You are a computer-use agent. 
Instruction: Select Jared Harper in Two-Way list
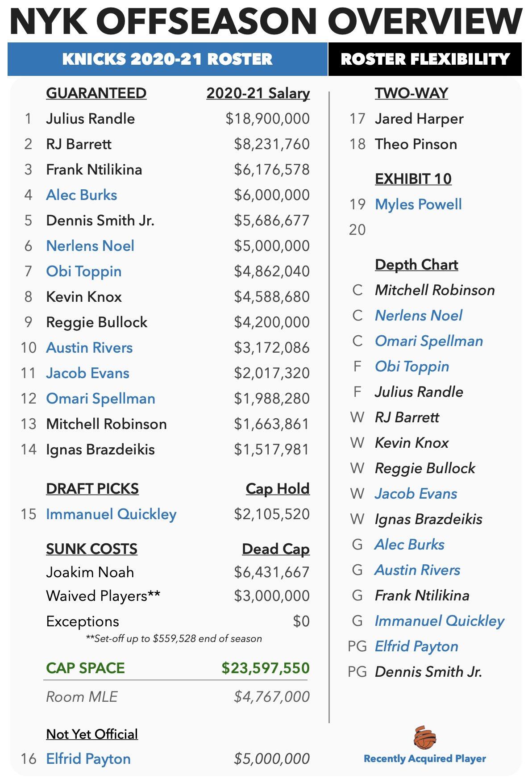[419, 119]
